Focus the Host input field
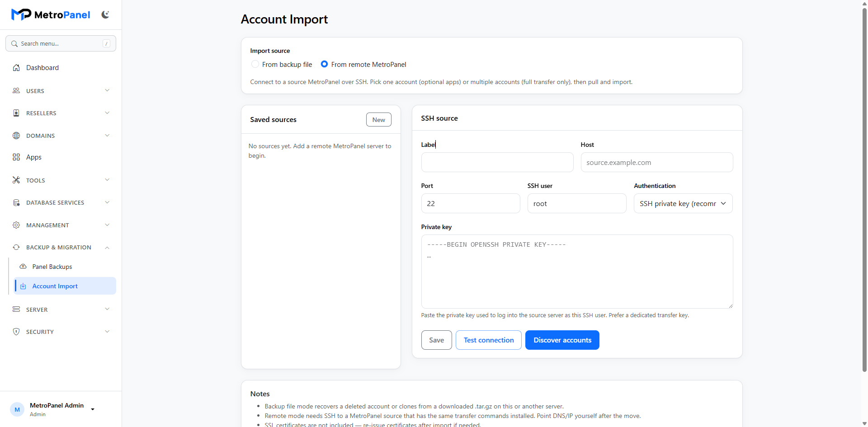Image resolution: width=868 pixels, height=427 pixels. coord(657,162)
